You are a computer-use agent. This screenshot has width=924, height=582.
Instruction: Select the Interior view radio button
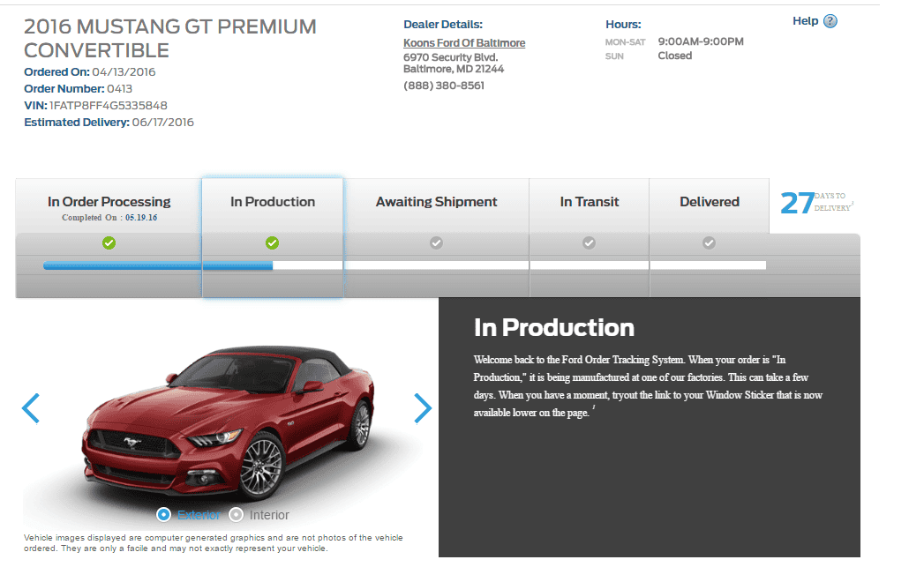tap(237, 515)
